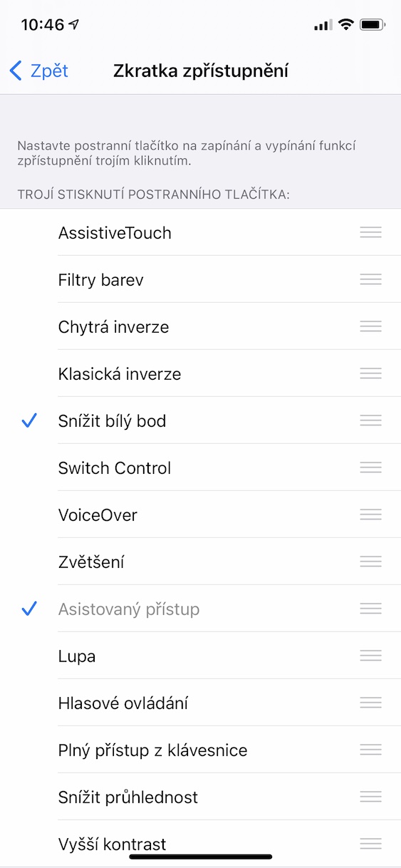
Task: Tap the home indicator bar
Action: coord(201,857)
